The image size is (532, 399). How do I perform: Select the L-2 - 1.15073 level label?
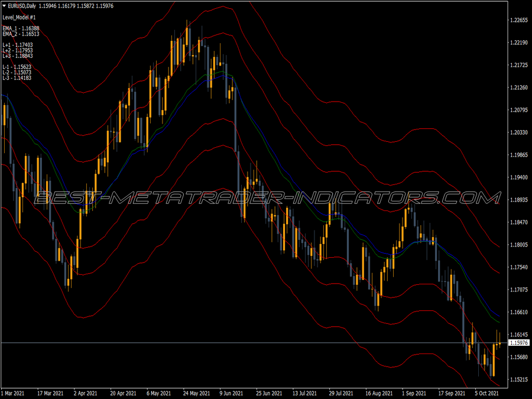(x=17, y=72)
